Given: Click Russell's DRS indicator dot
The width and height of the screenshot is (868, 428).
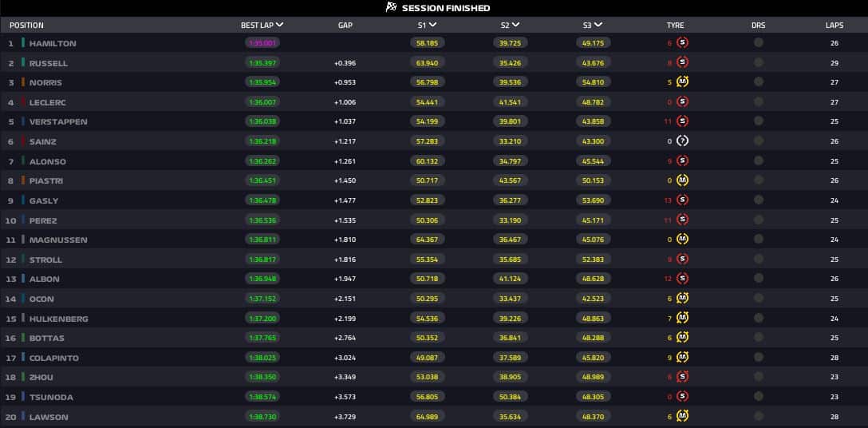Looking at the screenshot, I should coord(759,62).
